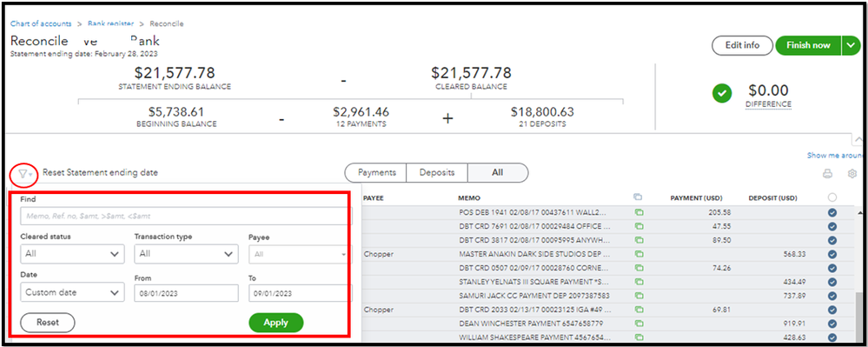The width and height of the screenshot is (868, 347).
Task: Click match icon on SAMURI JACK row
Action: (639, 296)
